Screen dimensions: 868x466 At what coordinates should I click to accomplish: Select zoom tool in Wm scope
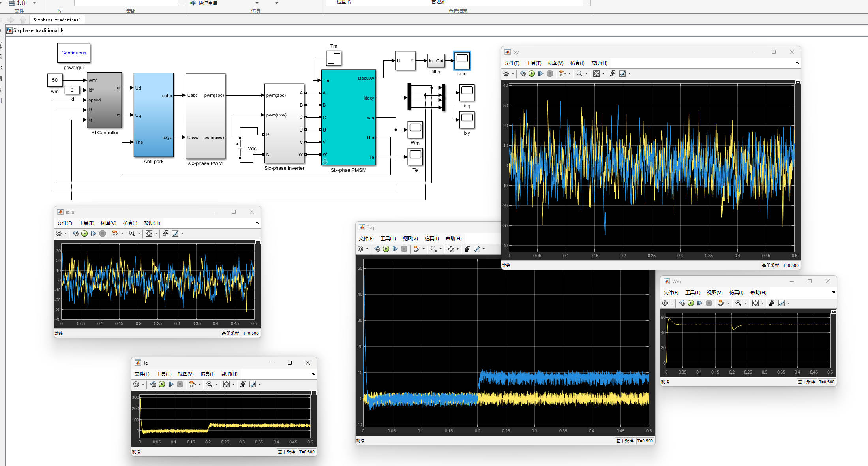(738, 303)
